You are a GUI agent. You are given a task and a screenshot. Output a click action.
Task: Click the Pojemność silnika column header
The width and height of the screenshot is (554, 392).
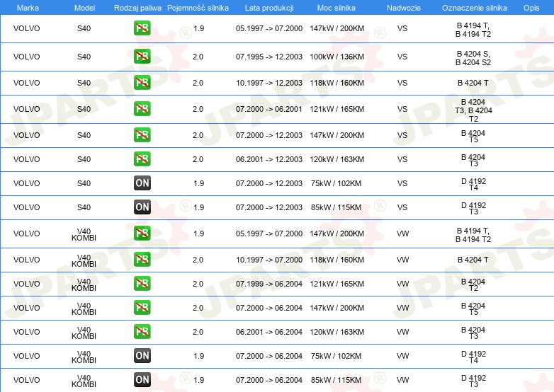click(198, 7)
